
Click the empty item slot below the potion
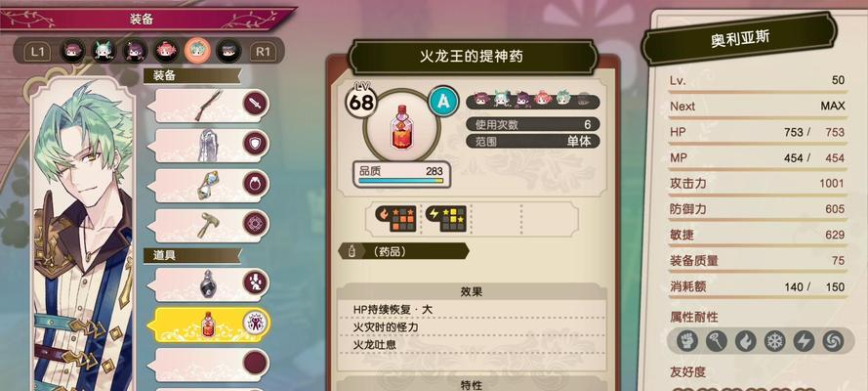(x=208, y=364)
